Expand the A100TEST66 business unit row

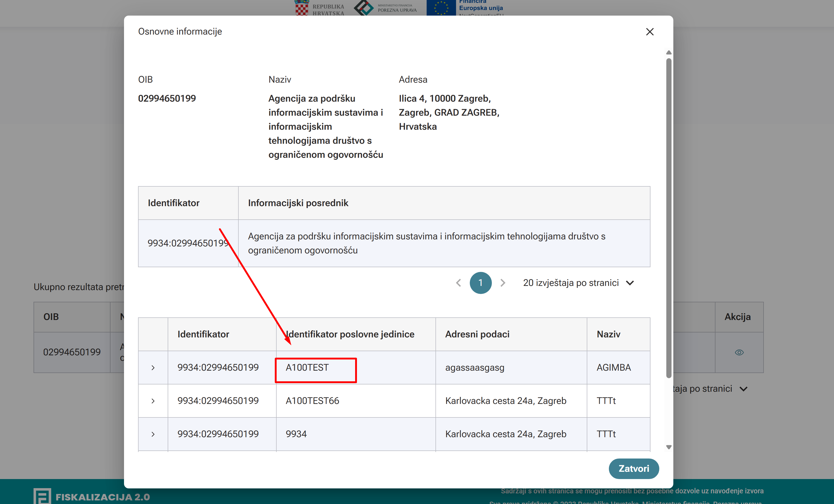(x=153, y=401)
